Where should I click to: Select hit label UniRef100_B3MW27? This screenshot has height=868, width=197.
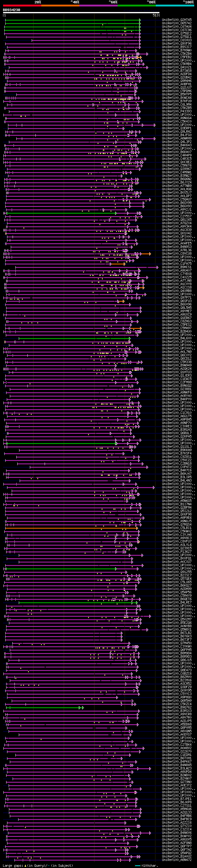[x=177, y=176]
